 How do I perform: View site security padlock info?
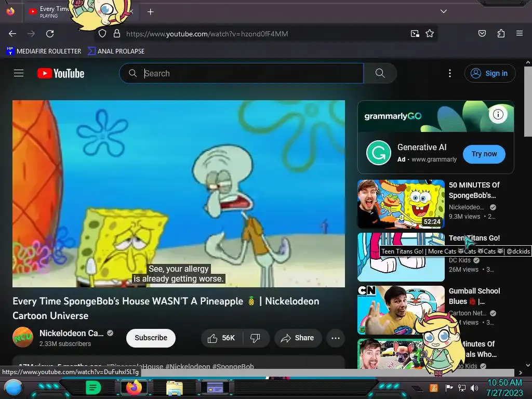pos(117,34)
